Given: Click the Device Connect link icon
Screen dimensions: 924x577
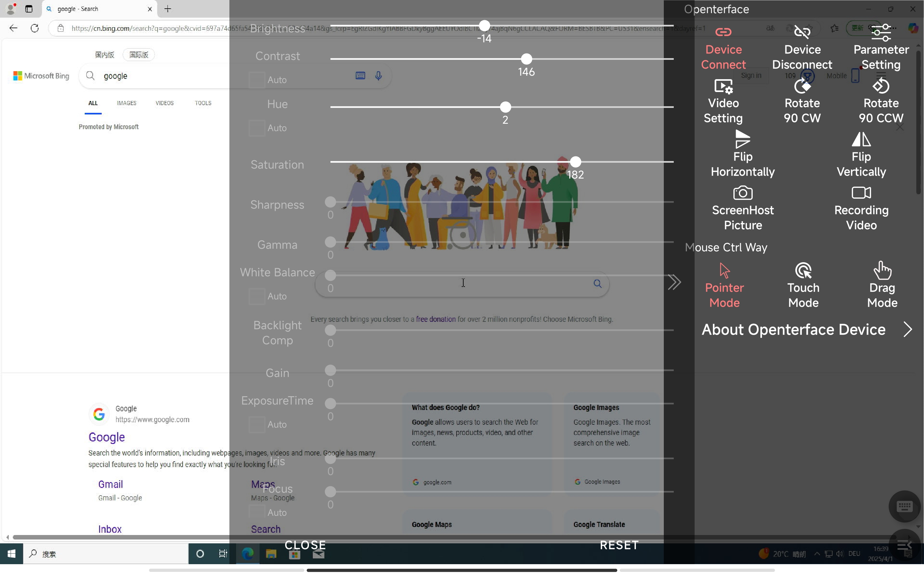Looking at the screenshot, I should pos(723,32).
